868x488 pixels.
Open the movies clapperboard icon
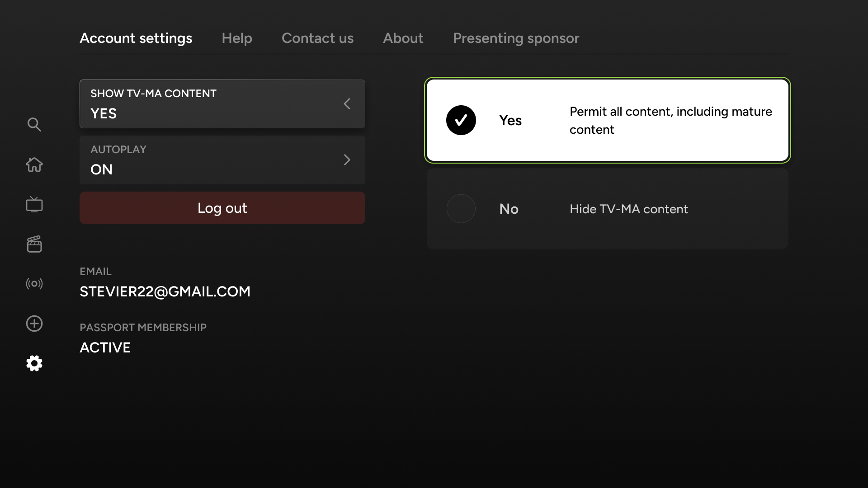click(34, 244)
